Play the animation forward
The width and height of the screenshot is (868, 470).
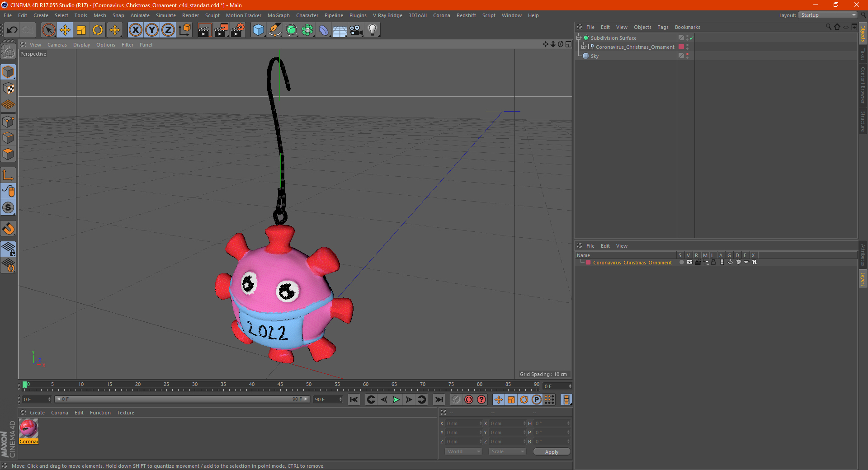[x=396, y=399]
